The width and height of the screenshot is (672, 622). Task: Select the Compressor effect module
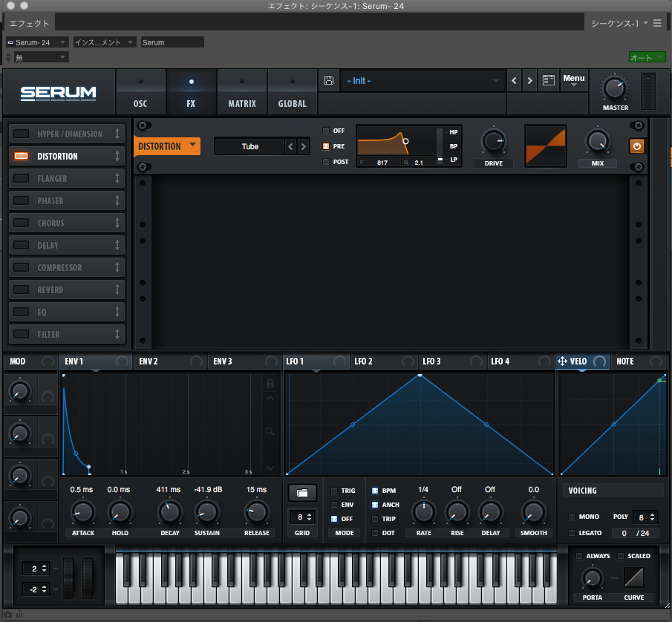click(67, 267)
